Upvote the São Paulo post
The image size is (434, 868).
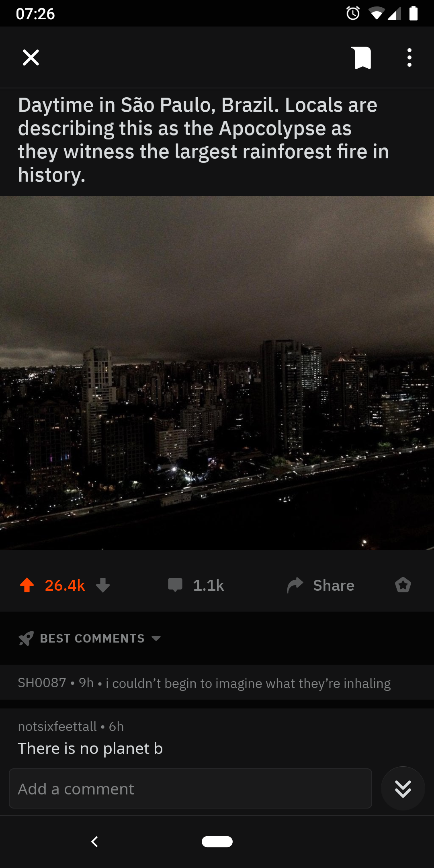click(27, 585)
